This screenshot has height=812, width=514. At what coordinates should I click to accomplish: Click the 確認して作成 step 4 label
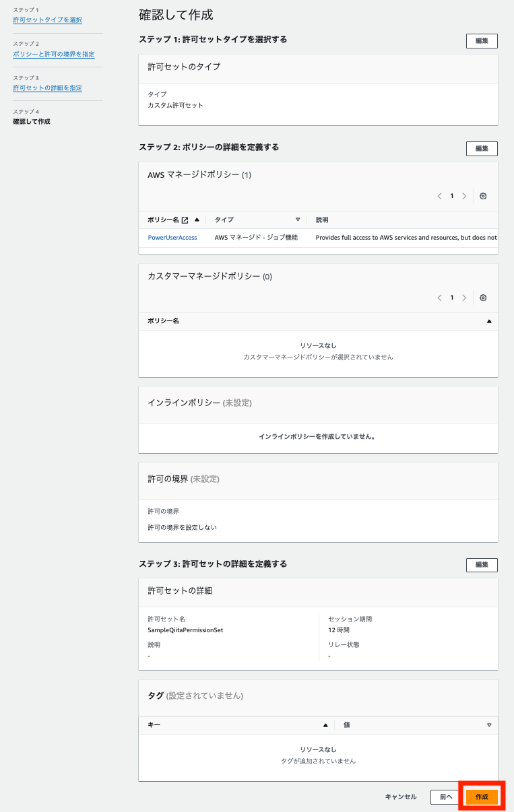(x=32, y=122)
